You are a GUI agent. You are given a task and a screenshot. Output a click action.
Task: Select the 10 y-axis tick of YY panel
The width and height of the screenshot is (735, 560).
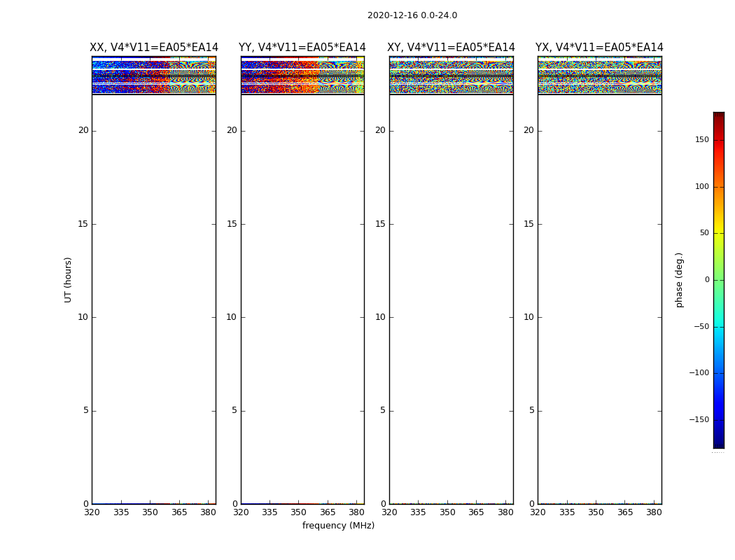coord(231,317)
